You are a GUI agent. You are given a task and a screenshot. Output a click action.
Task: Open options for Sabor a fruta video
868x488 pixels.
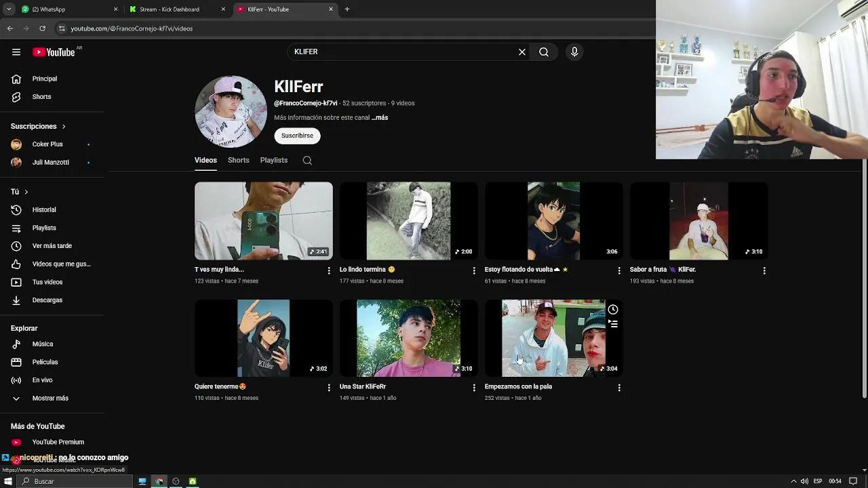click(764, 270)
